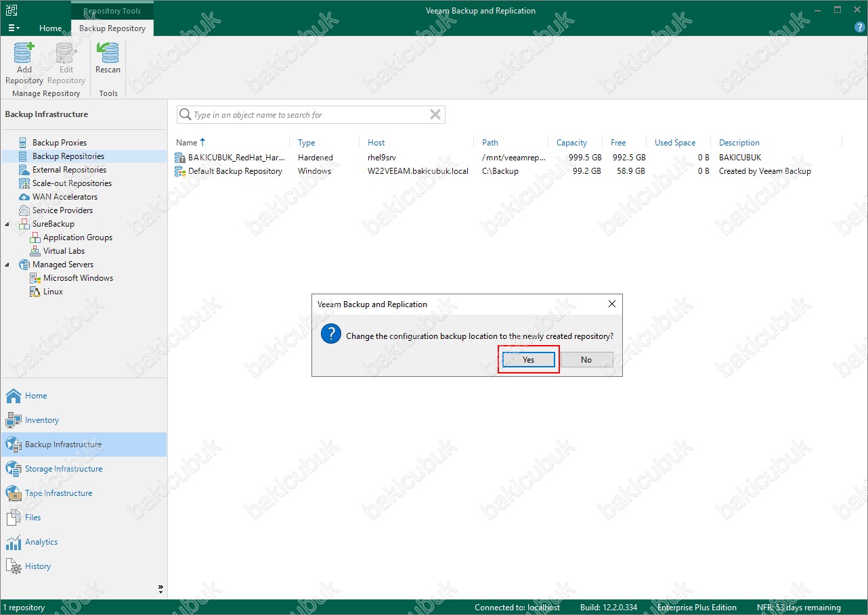The height and width of the screenshot is (615, 868).
Task: Clear the search box with X icon
Action: click(435, 115)
